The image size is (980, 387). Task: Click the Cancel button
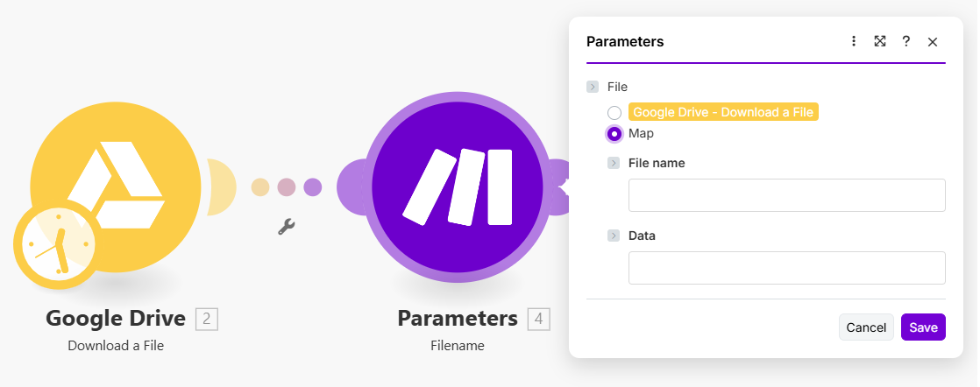[866, 327]
